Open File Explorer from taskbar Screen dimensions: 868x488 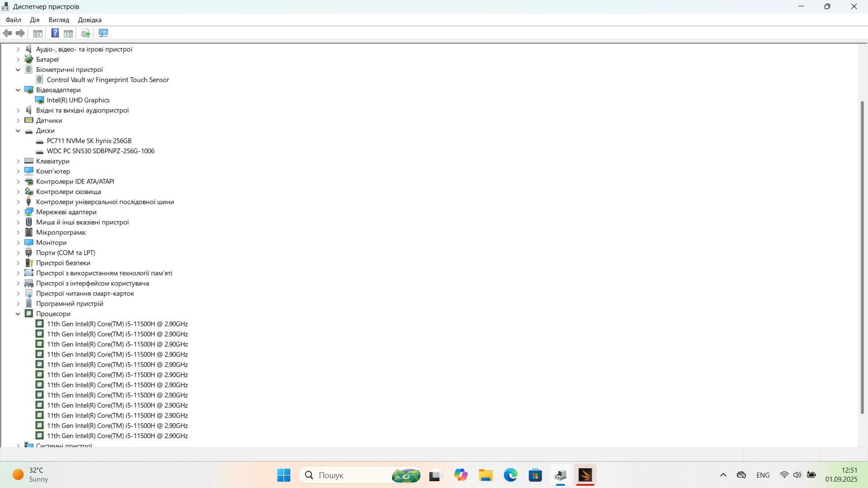[x=486, y=475]
